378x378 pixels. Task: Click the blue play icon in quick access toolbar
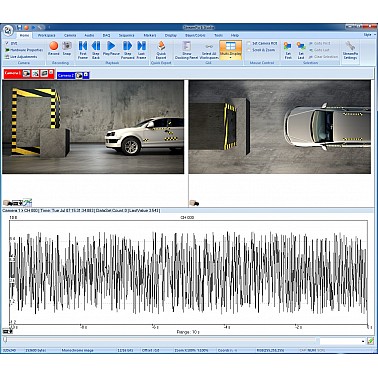tap(33, 27)
